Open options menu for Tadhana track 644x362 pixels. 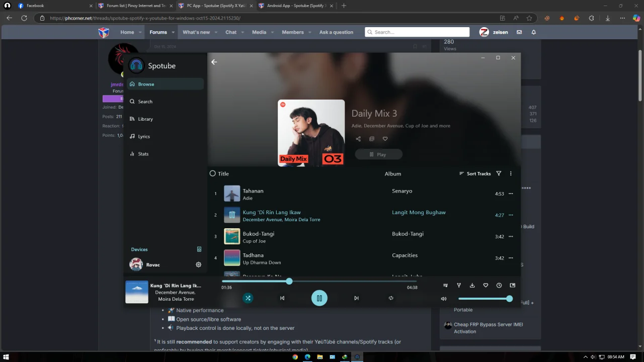pos(511,258)
